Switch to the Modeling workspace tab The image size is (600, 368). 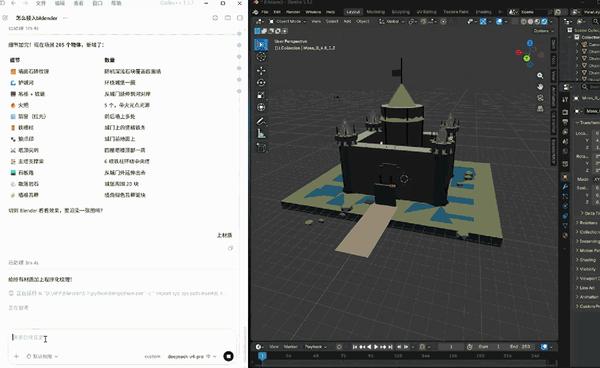coord(376,12)
